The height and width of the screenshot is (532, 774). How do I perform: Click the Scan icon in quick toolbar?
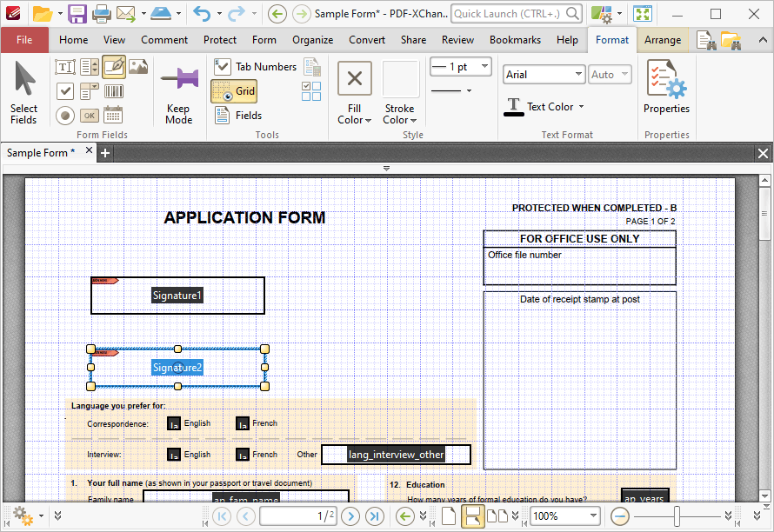[161, 14]
